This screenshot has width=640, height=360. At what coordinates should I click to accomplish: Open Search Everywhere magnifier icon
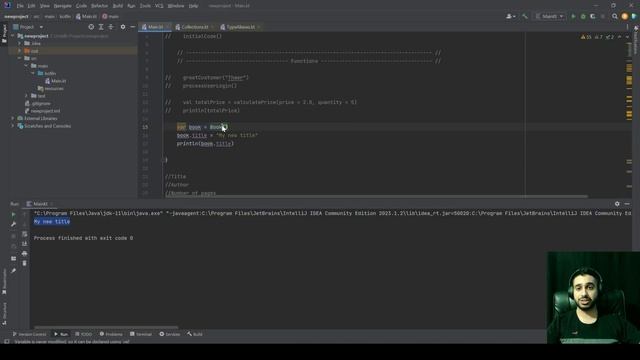click(615, 16)
